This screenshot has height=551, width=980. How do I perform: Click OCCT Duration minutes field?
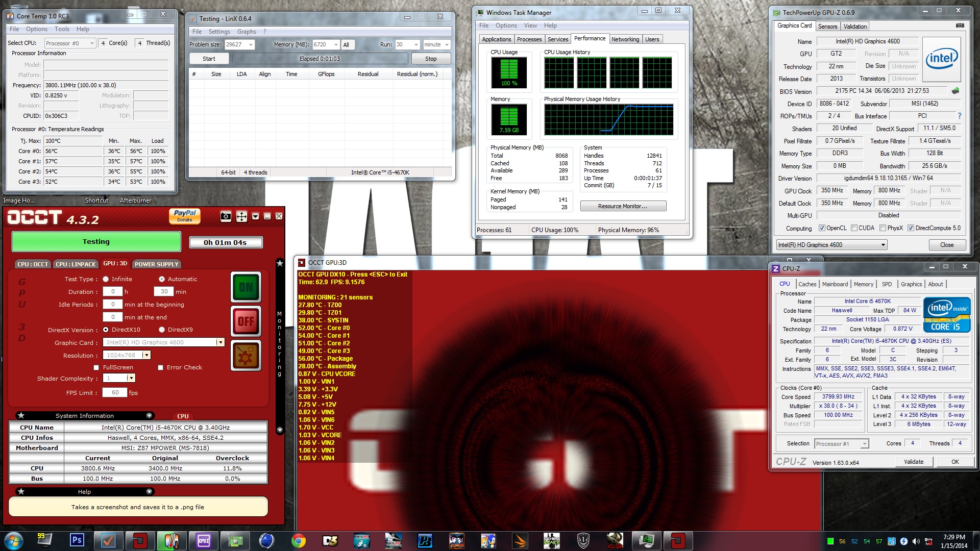(164, 291)
